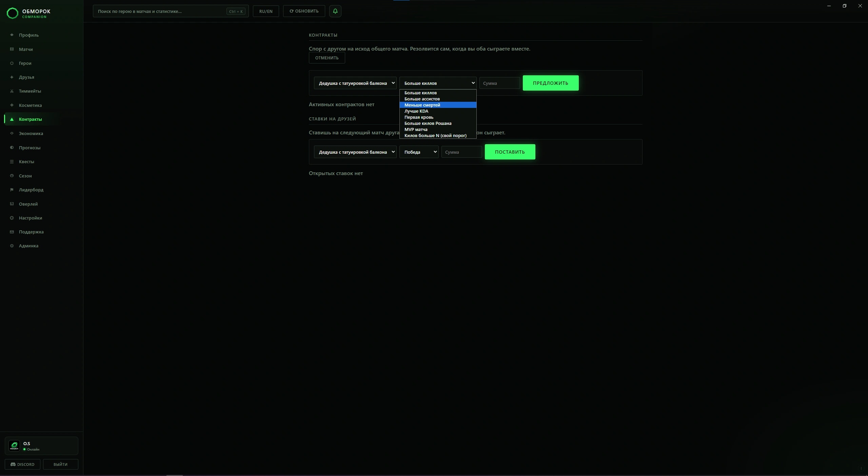Open friend dropdown in Контракты form
868x476 pixels.
point(355,83)
